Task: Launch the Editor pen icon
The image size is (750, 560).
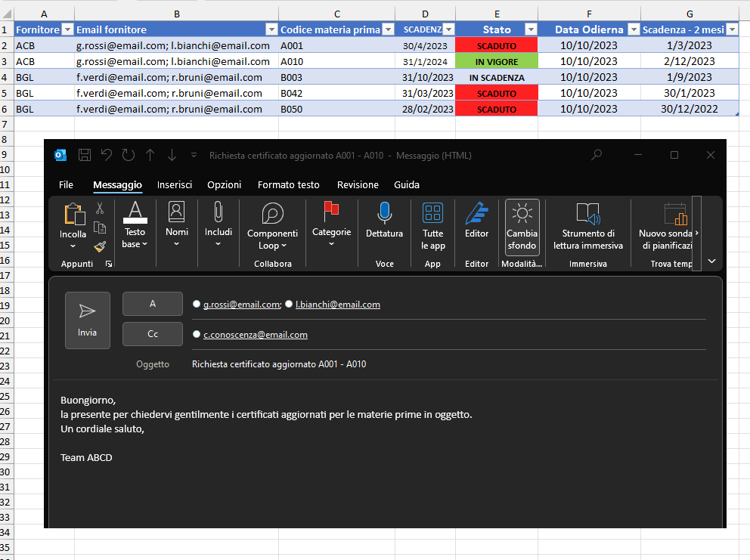Action: point(476,213)
